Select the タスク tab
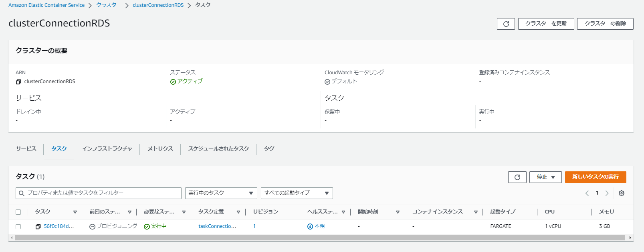The image size is (644, 252). tap(59, 149)
